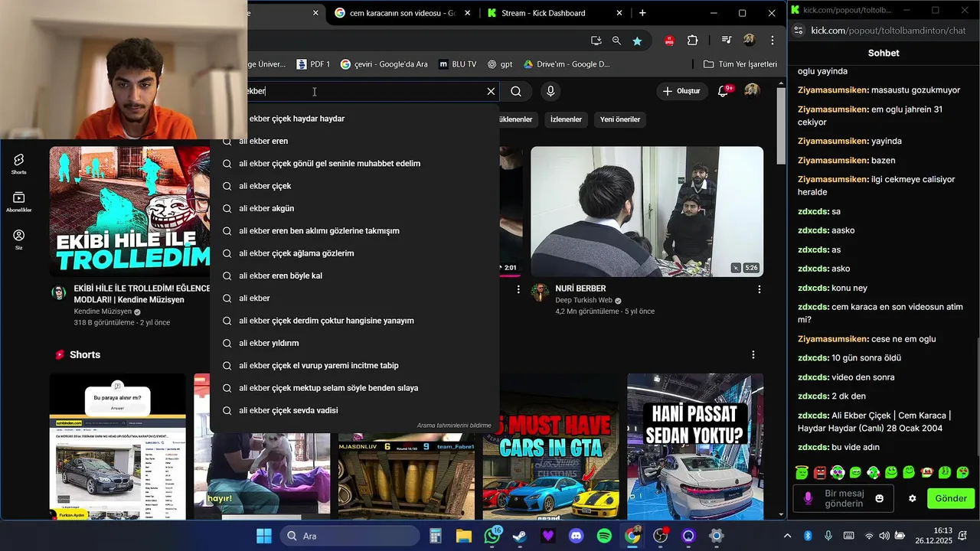
Task: Open Kendine Müzisyen channel link
Action: [103, 312]
